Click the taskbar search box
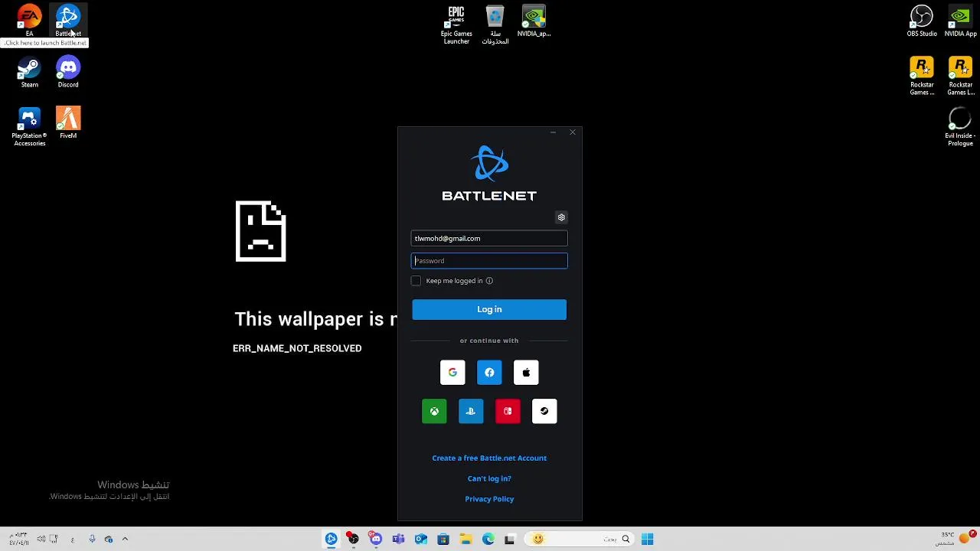This screenshot has width=980, height=551. (580, 540)
